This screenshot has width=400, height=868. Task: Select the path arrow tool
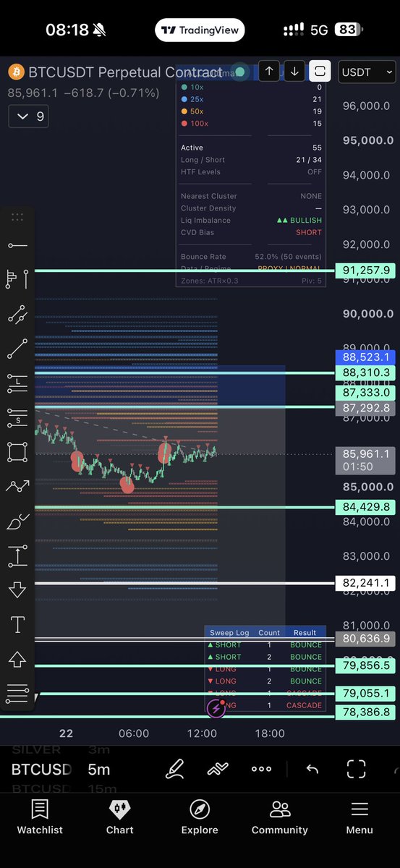click(17, 487)
